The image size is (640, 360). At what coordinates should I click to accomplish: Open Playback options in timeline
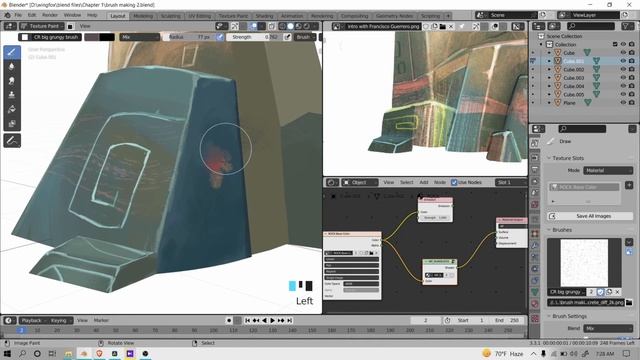[33, 321]
